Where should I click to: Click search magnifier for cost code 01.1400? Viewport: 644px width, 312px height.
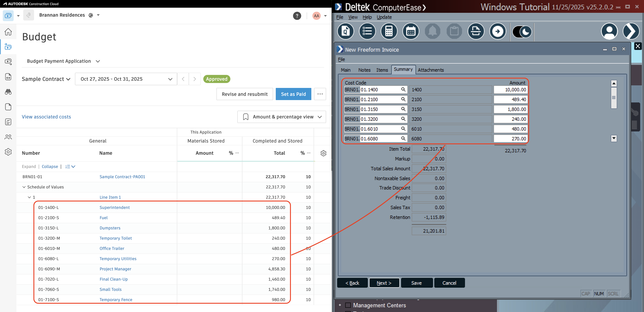coord(403,89)
